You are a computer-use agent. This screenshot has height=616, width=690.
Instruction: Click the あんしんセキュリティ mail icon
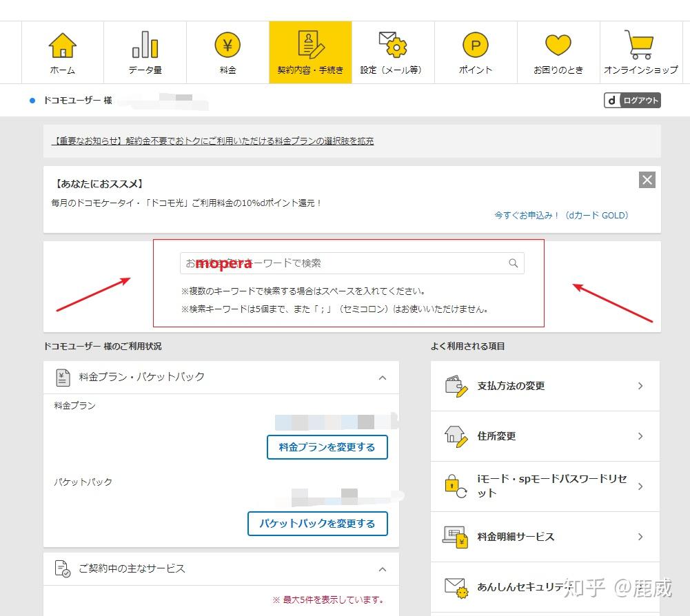(456, 586)
